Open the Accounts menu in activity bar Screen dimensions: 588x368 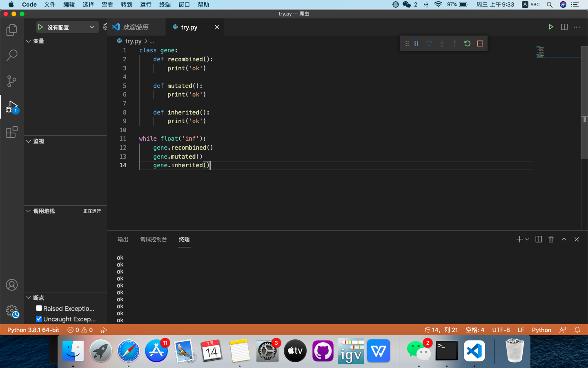(12, 285)
